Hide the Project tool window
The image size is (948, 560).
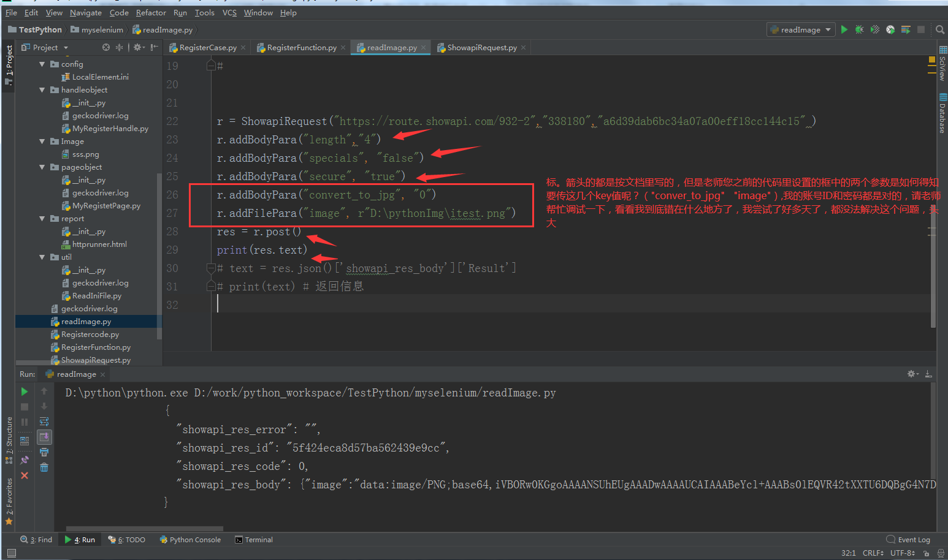(154, 47)
